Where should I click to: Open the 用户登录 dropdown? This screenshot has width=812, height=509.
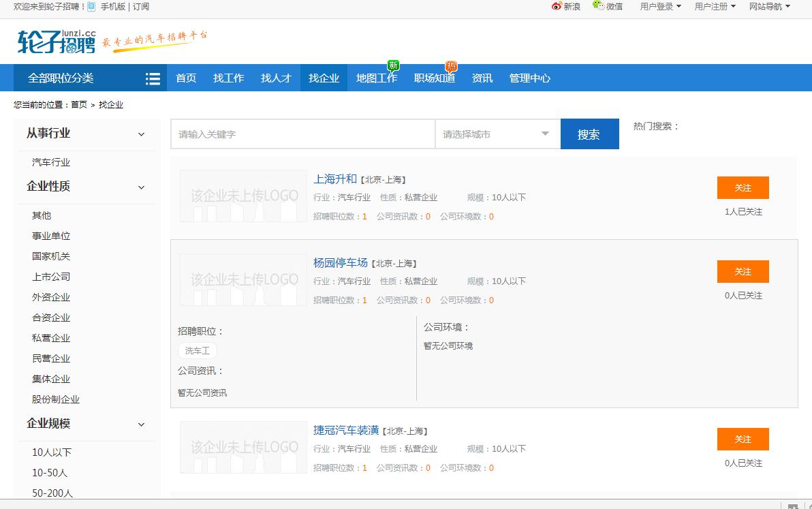click(660, 7)
